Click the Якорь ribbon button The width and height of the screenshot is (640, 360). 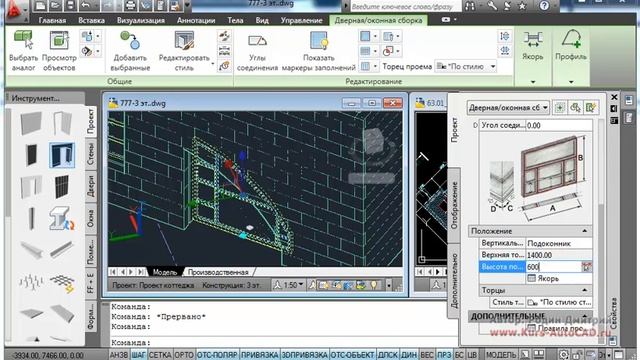[x=533, y=46]
